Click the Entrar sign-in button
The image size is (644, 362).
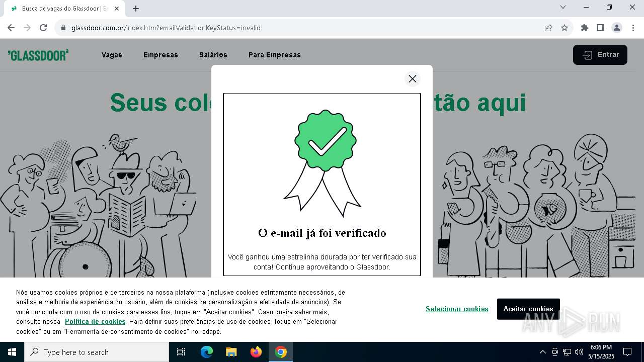(x=600, y=55)
